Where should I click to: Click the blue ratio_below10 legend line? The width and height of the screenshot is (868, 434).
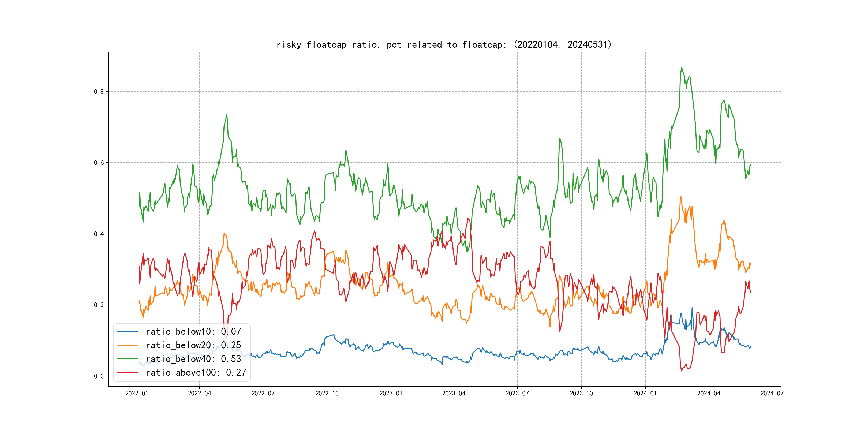(x=127, y=332)
